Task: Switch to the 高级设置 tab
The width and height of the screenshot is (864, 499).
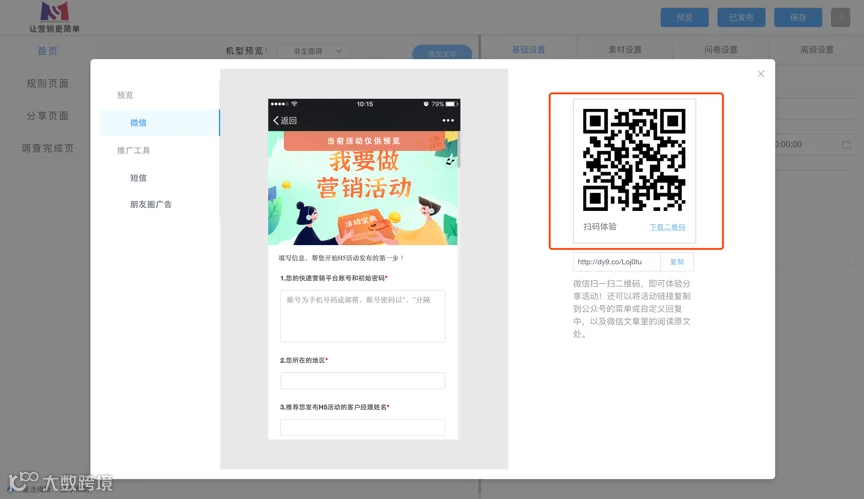Action: click(817, 50)
